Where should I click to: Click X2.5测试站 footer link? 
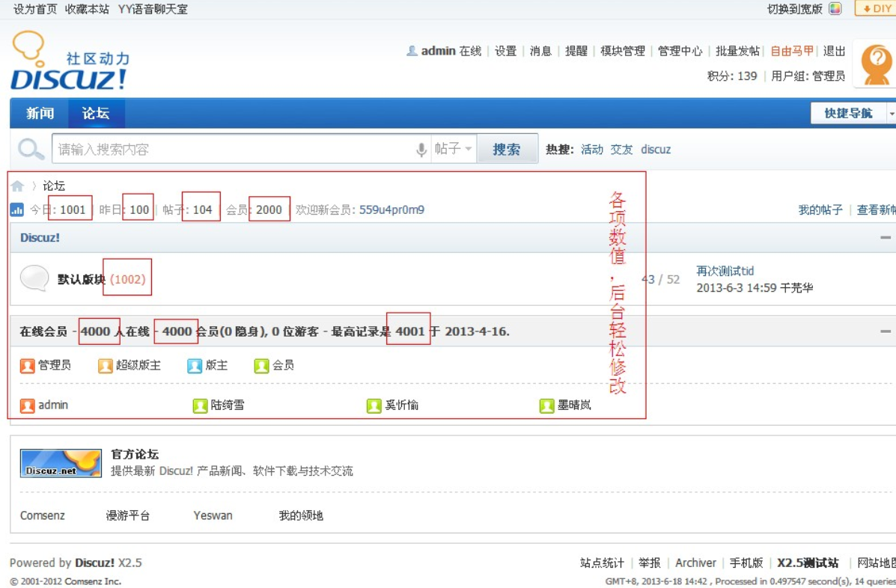pos(808,563)
